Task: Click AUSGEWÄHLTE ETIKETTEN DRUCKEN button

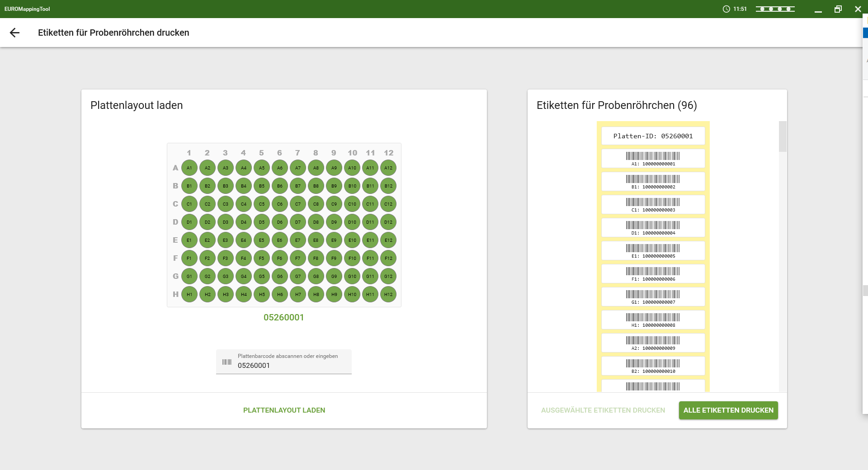Action: (603, 410)
